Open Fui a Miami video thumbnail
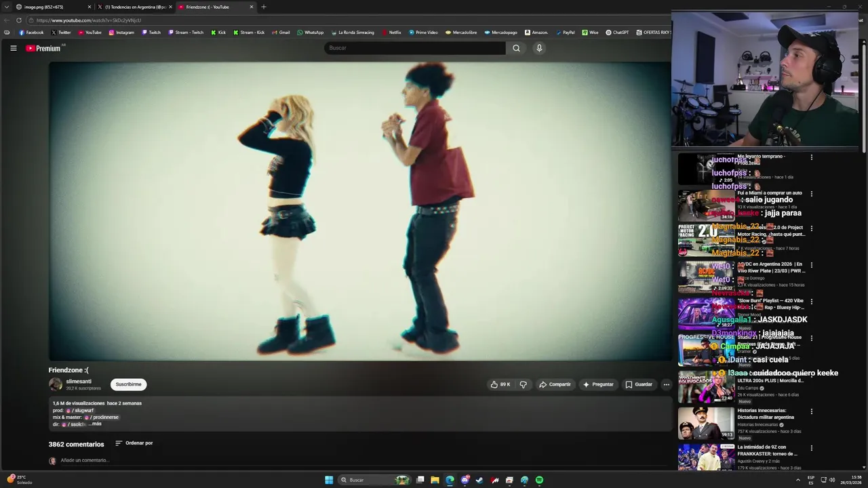The height and width of the screenshot is (488, 868). 706,205
